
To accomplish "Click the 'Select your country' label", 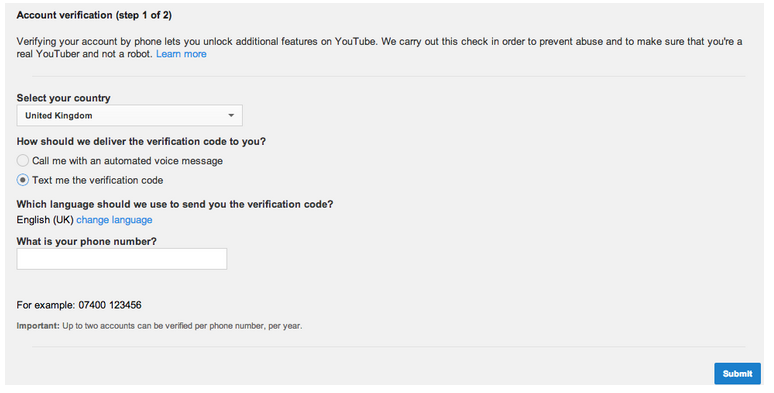I will pyautogui.click(x=64, y=98).
